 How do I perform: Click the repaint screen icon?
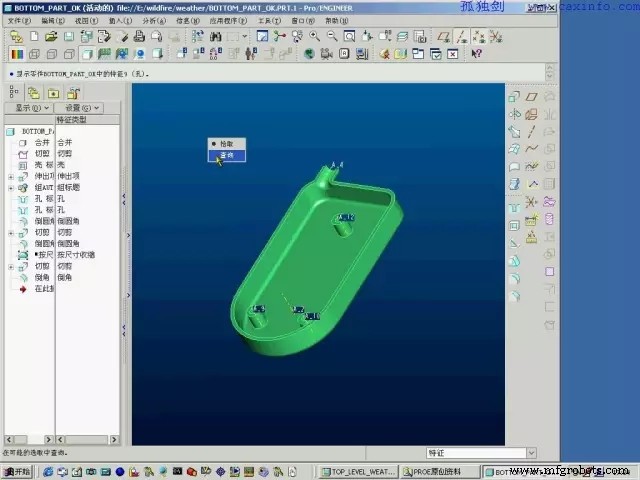tap(262, 36)
